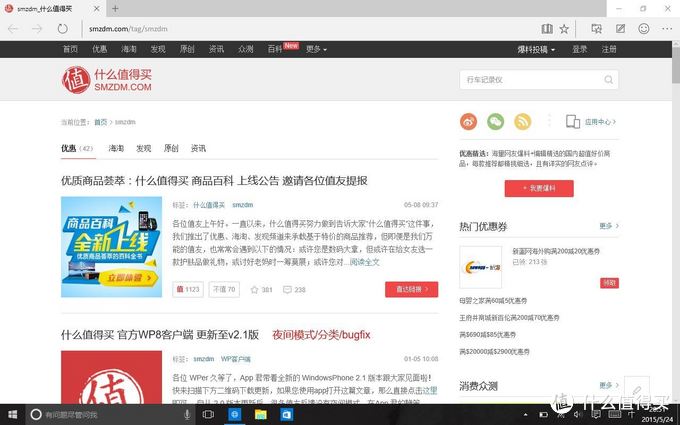The height and width of the screenshot is (425, 680).
Task: Click the browser forward arrow
Action: pyautogui.click(x=37, y=29)
